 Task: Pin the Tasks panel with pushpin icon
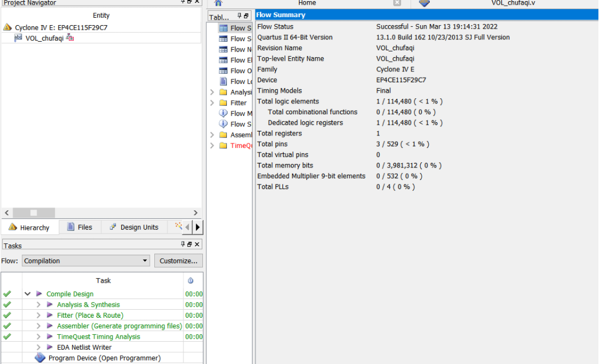(x=183, y=244)
